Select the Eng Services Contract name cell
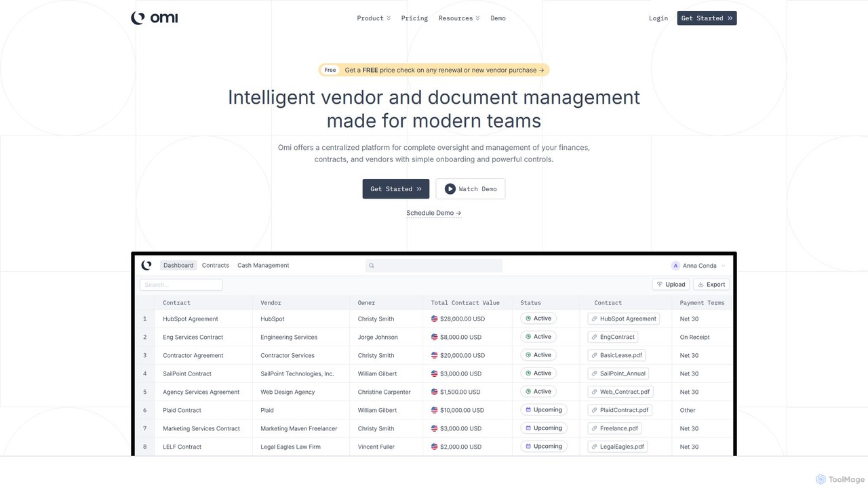Viewport: 868px width, 488px height. pyautogui.click(x=193, y=337)
